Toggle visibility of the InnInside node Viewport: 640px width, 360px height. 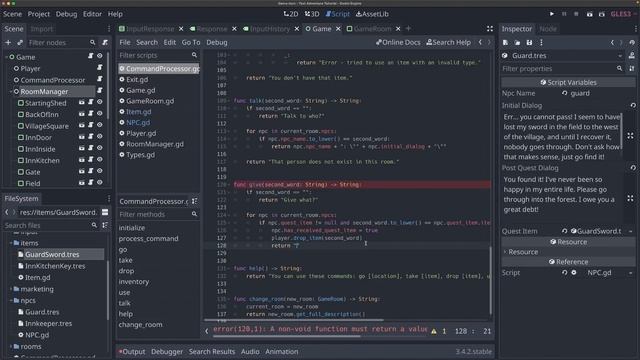coord(100,148)
